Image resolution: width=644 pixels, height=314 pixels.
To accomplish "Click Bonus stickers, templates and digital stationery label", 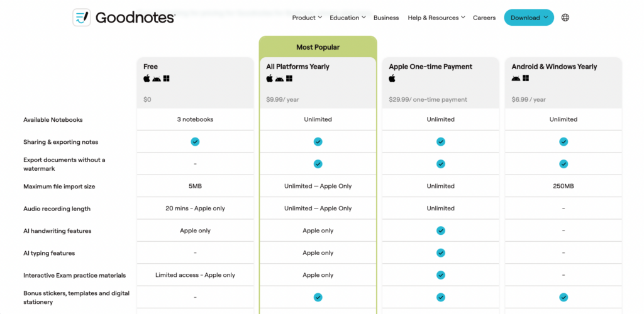I will click(x=76, y=298).
